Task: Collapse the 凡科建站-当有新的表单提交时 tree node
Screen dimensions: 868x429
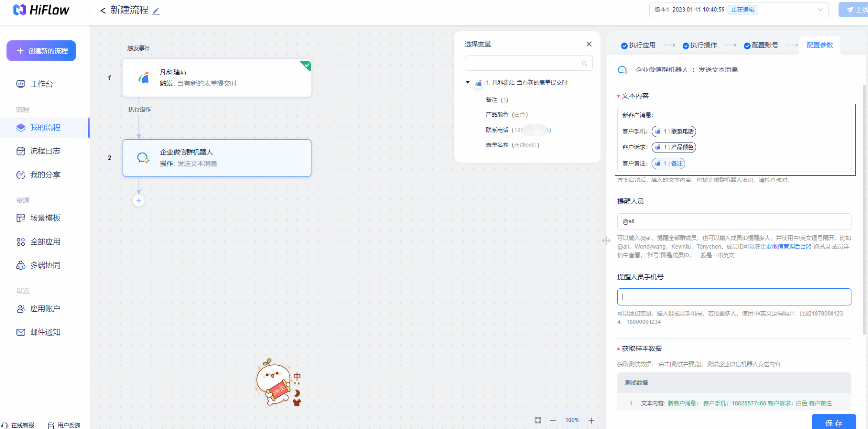Action: (x=468, y=82)
